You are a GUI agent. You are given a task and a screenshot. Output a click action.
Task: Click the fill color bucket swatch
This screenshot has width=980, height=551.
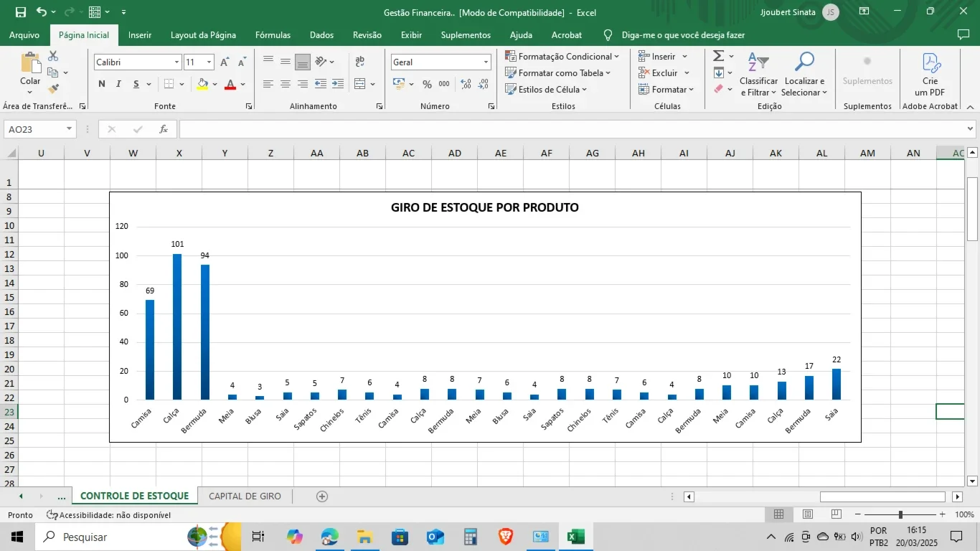202,84
